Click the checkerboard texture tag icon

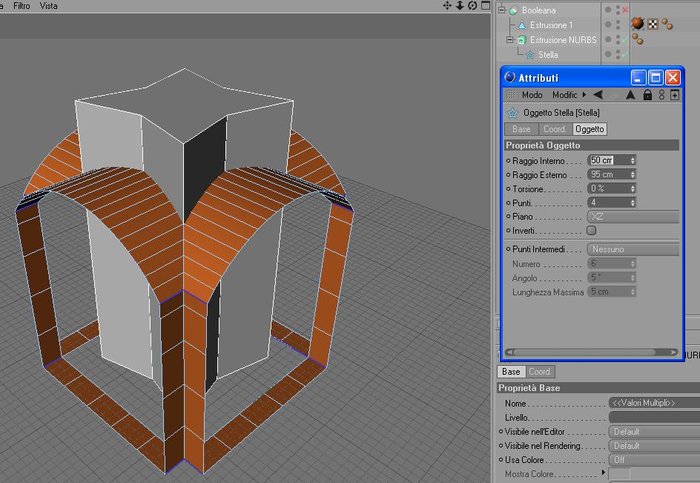[x=653, y=24]
